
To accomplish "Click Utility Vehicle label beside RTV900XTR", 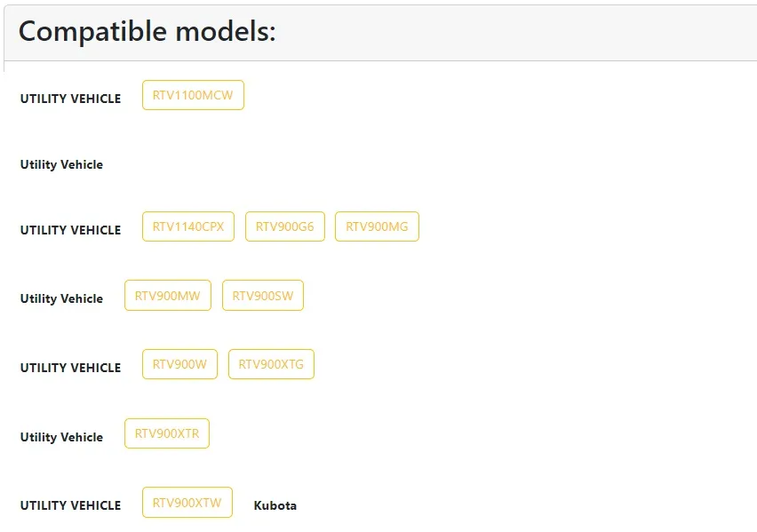I will tap(61, 437).
